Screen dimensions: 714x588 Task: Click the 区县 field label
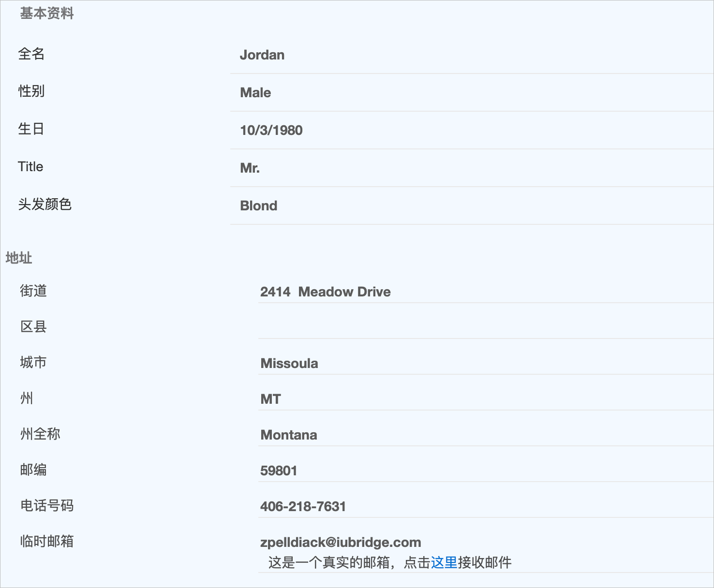coord(33,326)
